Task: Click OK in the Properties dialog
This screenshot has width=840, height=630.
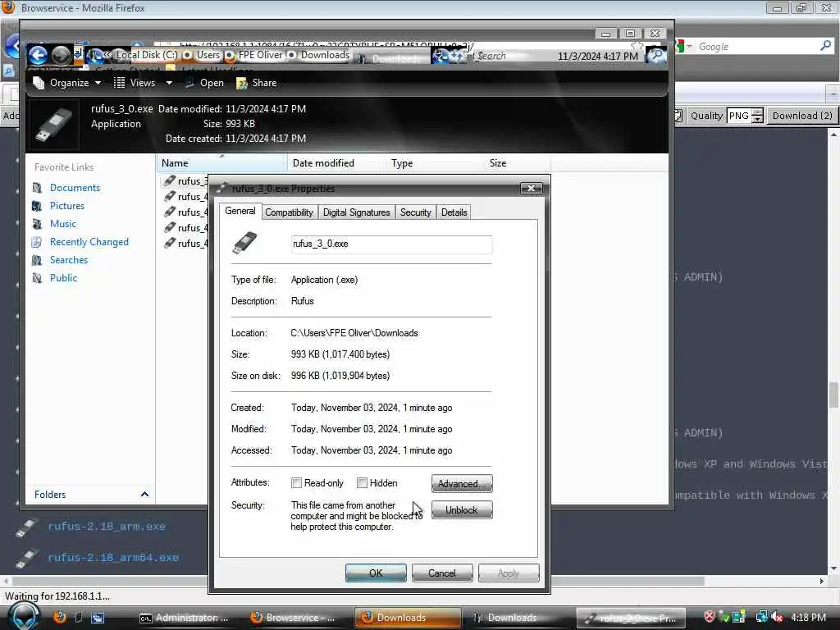Action: point(376,573)
